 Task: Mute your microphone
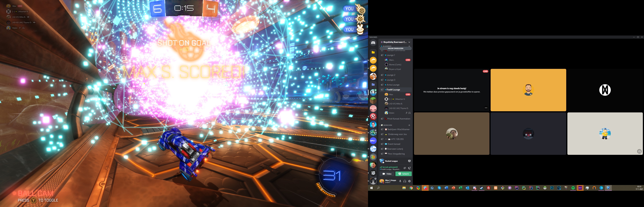click(x=400, y=181)
